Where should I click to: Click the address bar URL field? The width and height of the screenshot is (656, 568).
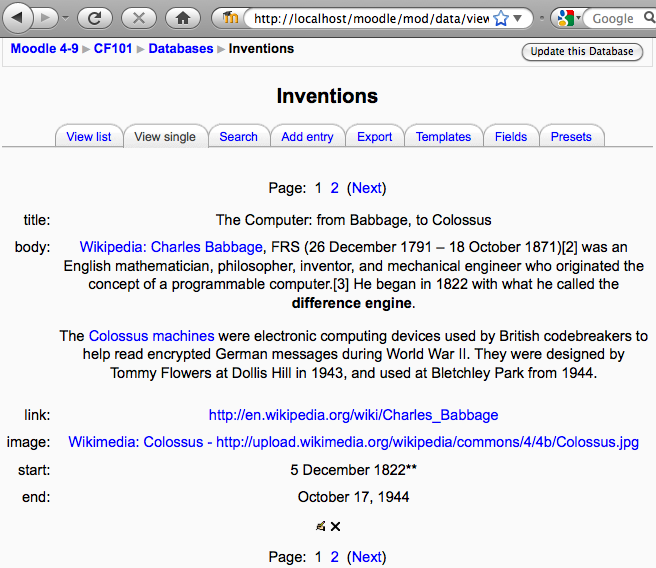[x=371, y=18]
